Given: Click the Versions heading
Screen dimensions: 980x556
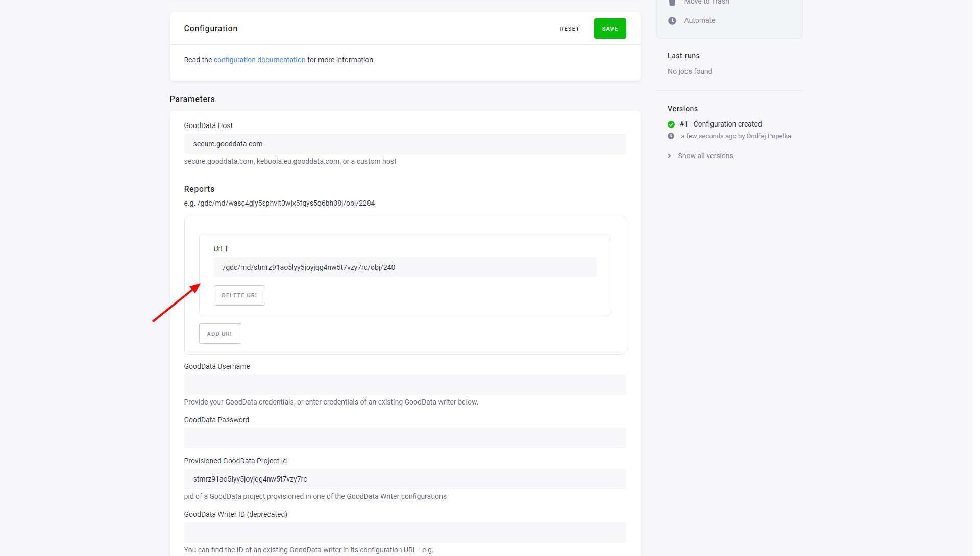Looking at the screenshot, I should pos(682,109).
